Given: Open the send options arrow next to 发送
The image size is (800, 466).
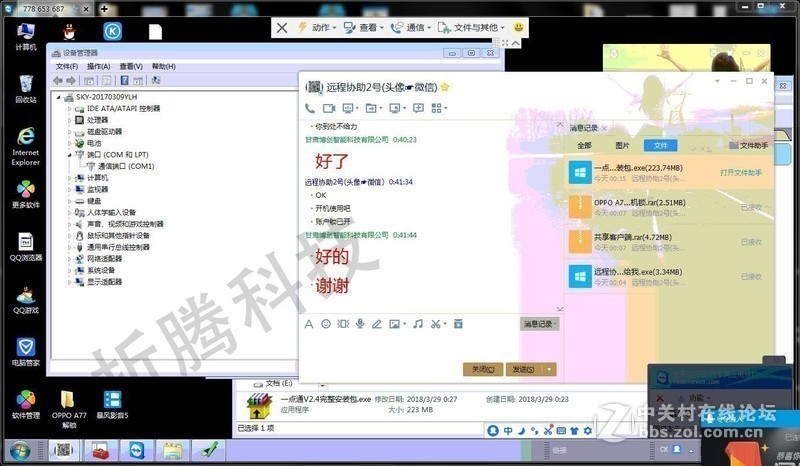Looking at the screenshot, I should (549, 369).
